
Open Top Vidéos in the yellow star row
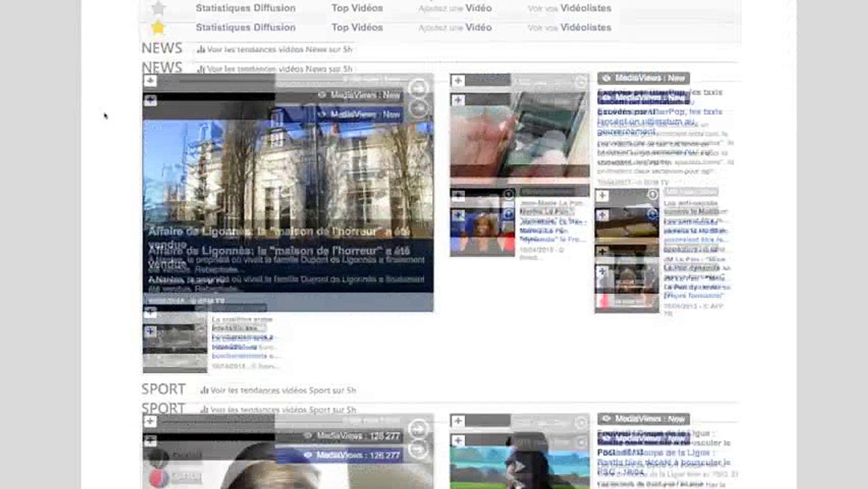tap(357, 27)
